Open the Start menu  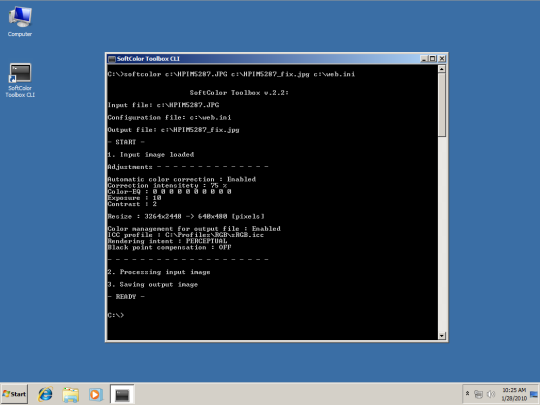tap(14, 394)
